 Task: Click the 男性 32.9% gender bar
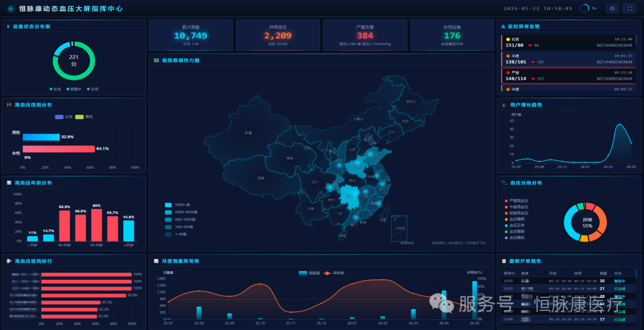pyautogui.click(x=41, y=137)
